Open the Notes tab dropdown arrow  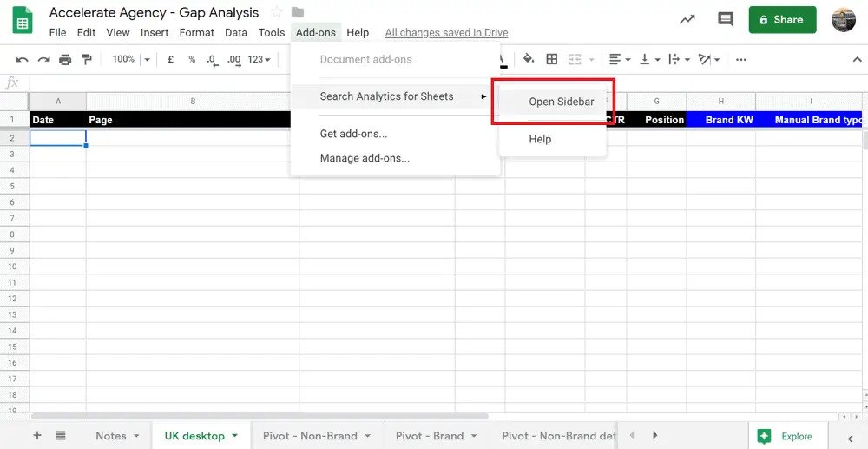[x=136, y=436]
